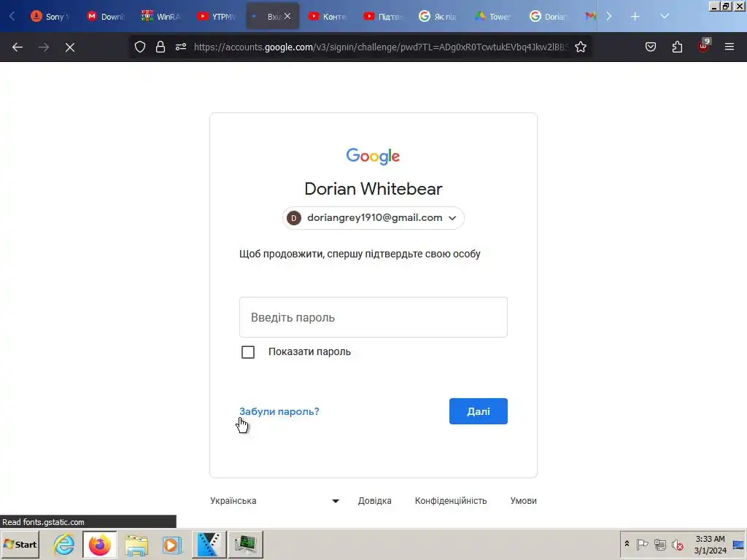Check the Показати пароль checkbox
This screenshot has width=747, height=560.
point(248,352)
